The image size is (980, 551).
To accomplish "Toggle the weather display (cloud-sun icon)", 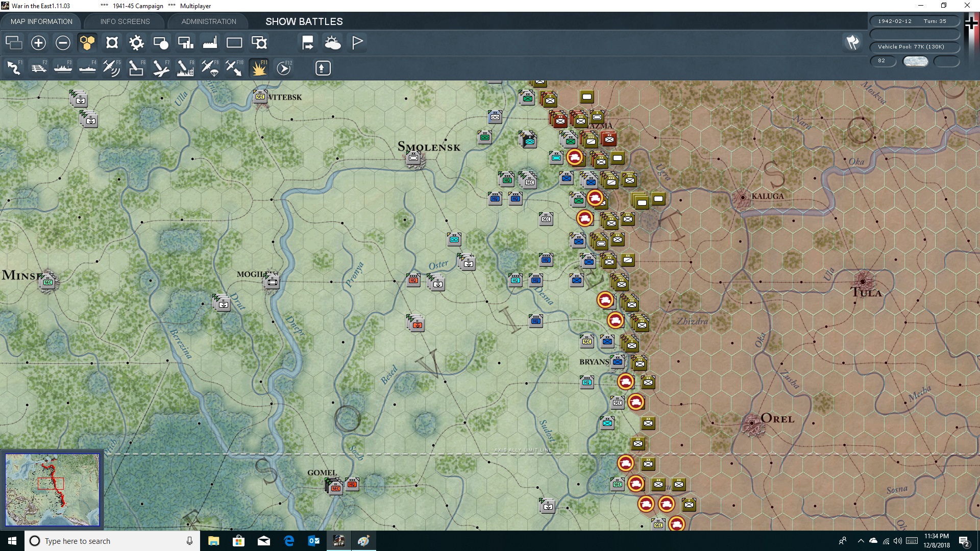I will (x=333, y=43).
